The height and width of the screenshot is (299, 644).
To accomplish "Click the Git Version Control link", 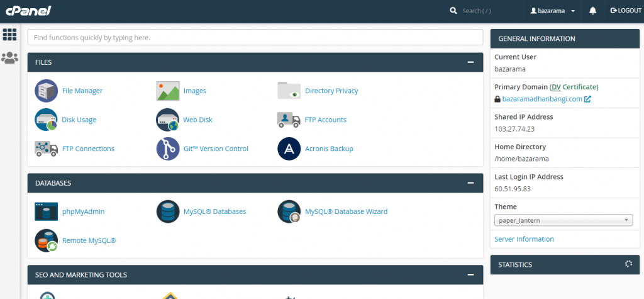I will (216, 149).
